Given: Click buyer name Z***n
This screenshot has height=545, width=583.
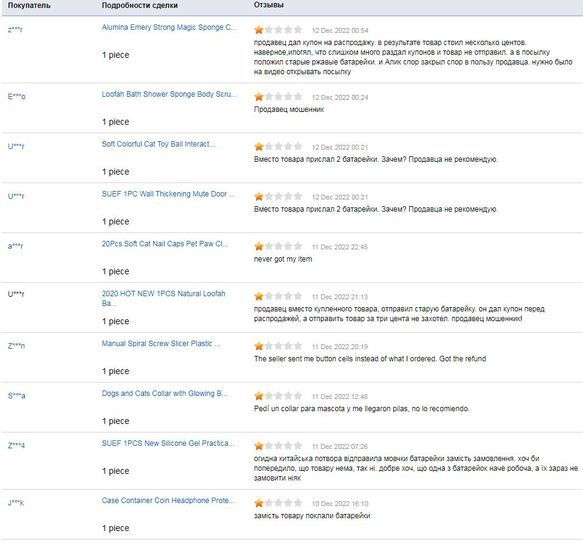Looking at the screenshot, I should click(16, 346).
